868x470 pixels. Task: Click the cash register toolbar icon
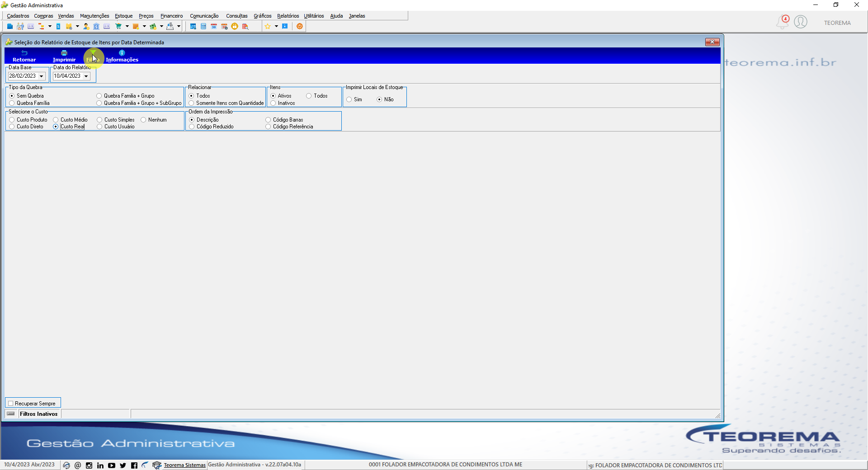coord(170,26)
